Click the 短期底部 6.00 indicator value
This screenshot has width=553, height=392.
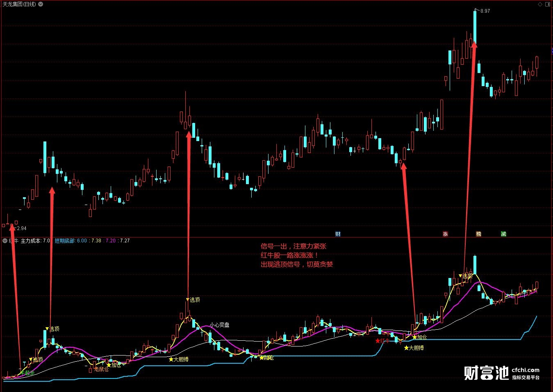pyautogui.click(x=71, y=241)
